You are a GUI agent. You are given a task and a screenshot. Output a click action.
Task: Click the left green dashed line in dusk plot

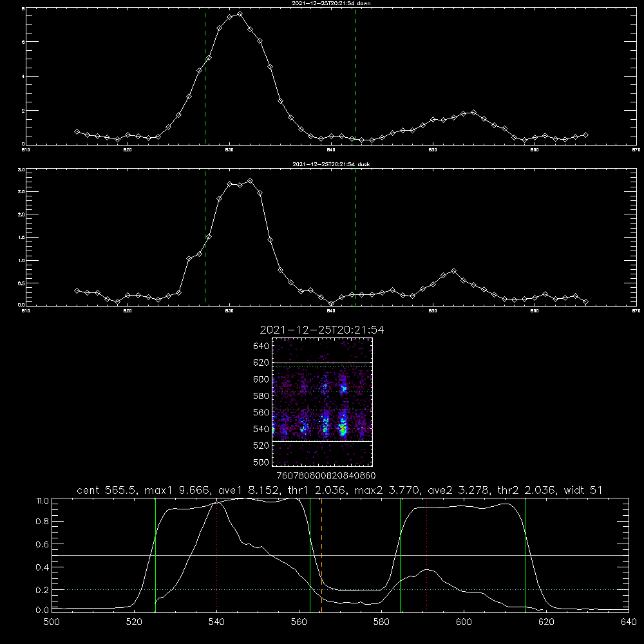click(x=205, y=237)
